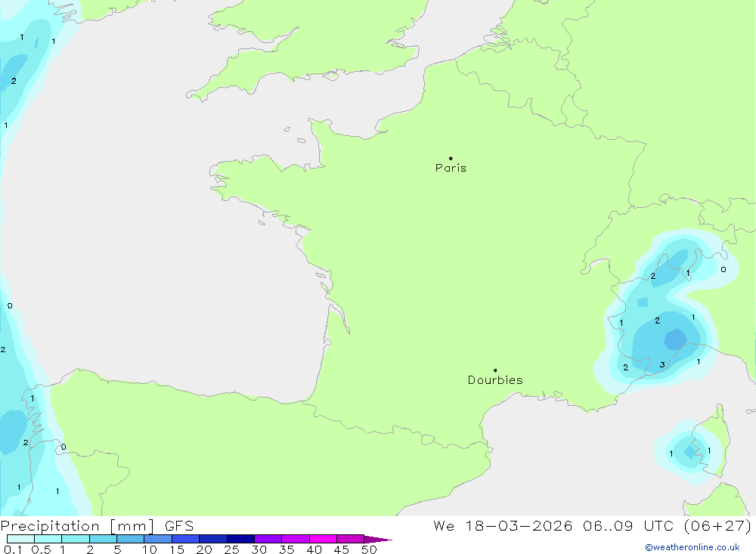Screen dimensions: 756x554
Task: Select the Paris marker dot
Action: click(451, 158)
